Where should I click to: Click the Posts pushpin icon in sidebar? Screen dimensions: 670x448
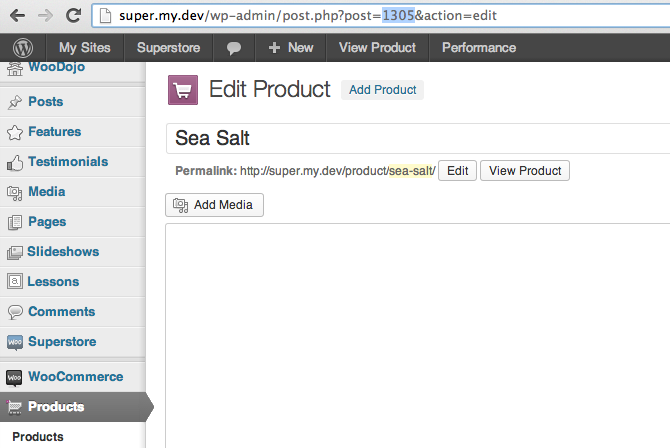(x=15, y=102)
